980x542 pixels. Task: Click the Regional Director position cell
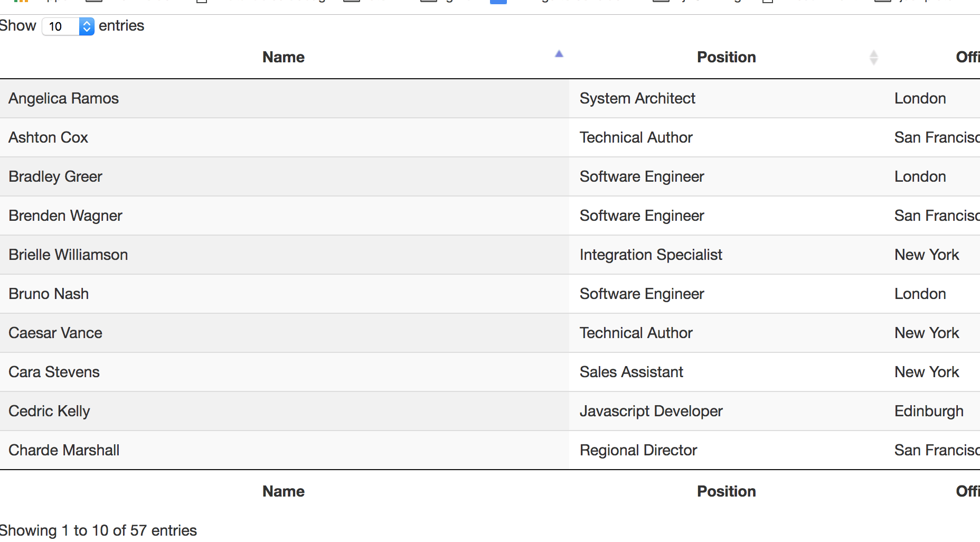(638, 450)
